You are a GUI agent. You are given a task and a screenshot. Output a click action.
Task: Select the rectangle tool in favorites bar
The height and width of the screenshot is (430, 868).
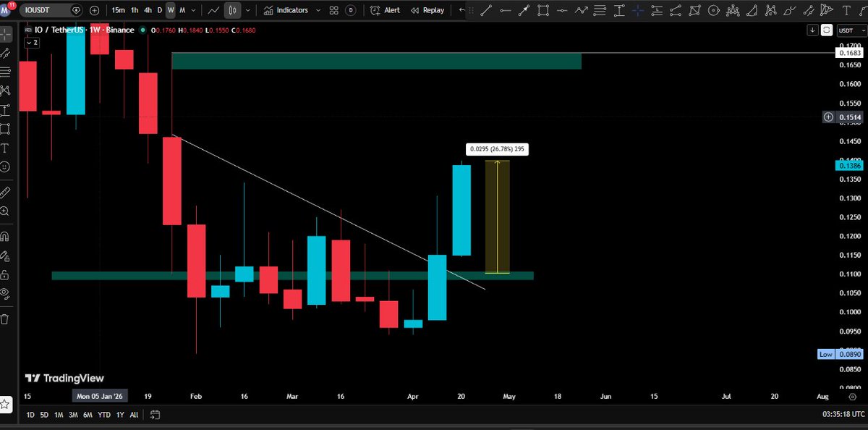coord(543,10)
